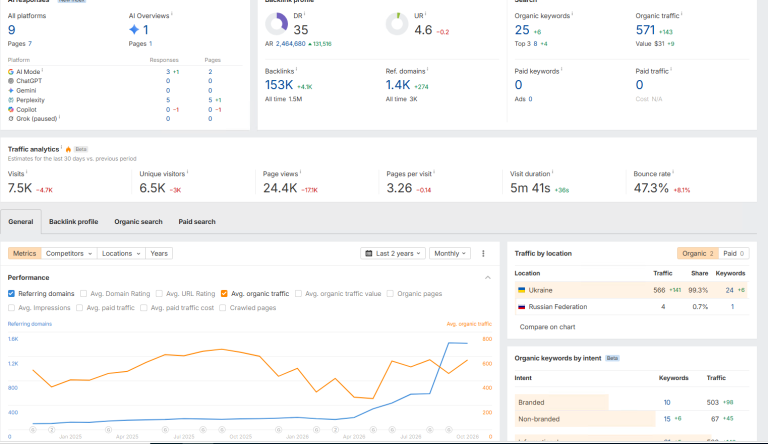
Task: Open the 571 organic traffic value
Action: click(x=645, y=30)
